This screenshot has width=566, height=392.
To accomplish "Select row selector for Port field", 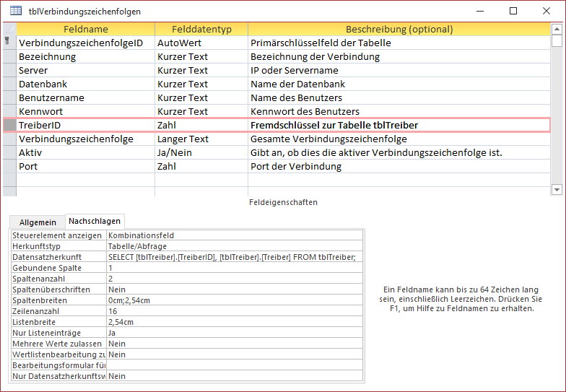I will point(9,166).
